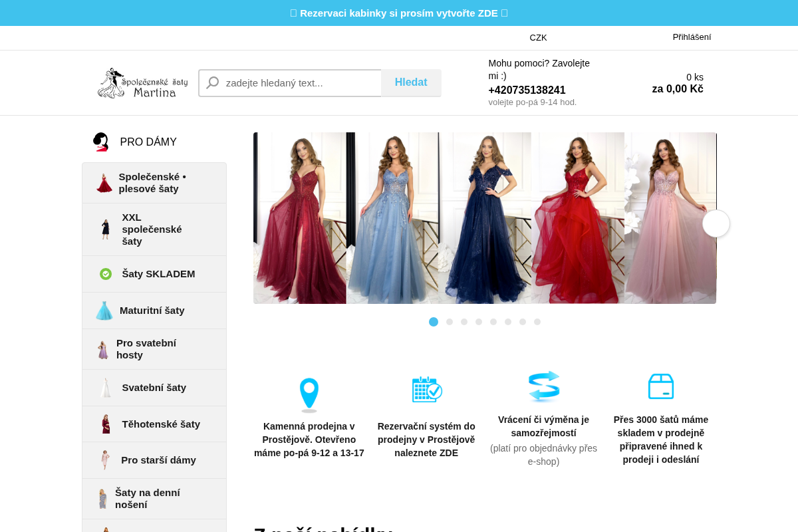The height and width of the screenshot is (532, 798).
Task: Click the XXL společenské šaty dress icon
Action: pos(106,229)
